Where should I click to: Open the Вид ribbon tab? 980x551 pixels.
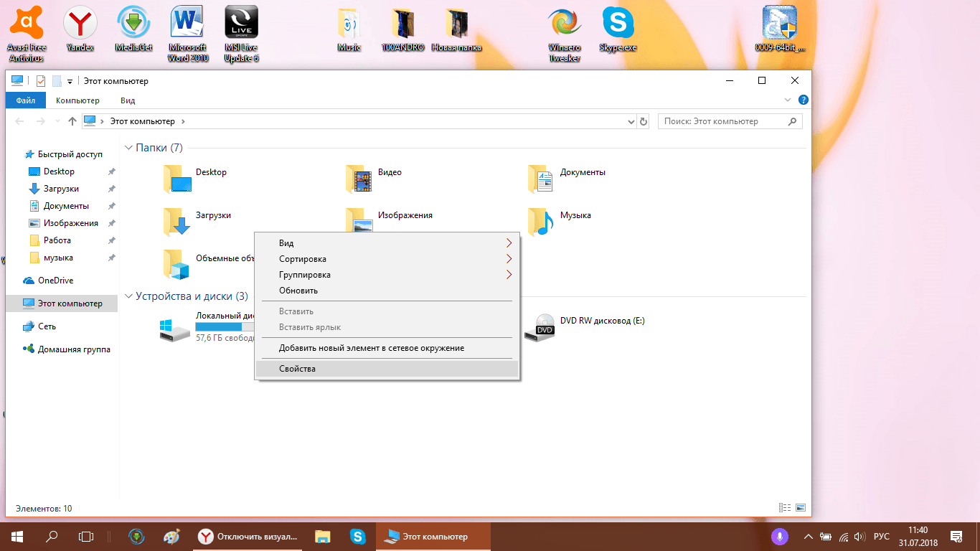coord(128,100)
